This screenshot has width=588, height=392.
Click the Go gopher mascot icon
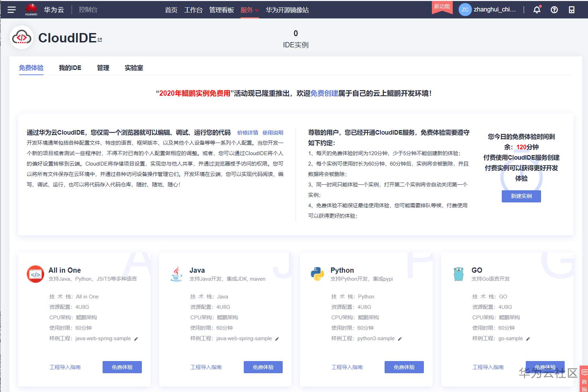click(459, 274)
